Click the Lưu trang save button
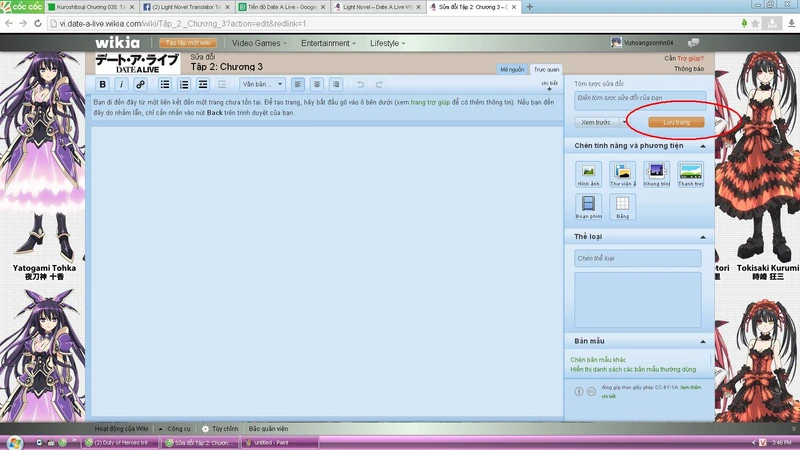Viewport: 800px width, 450px height. [676, 122]
